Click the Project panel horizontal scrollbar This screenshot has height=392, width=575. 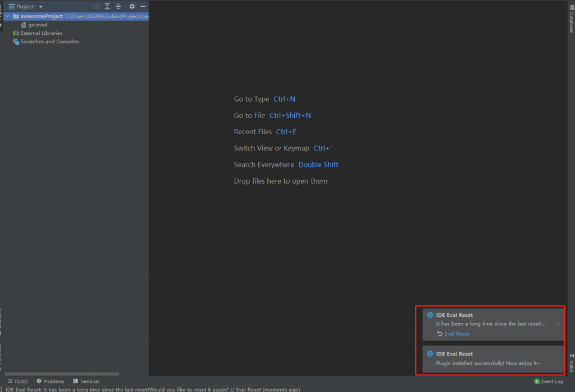62,374
